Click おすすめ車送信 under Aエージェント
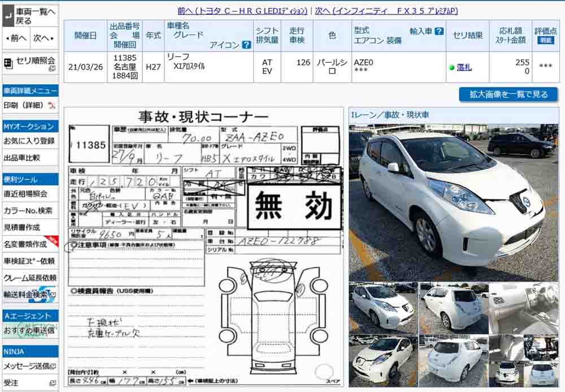Image resolution: width=565 pixels, height=392 pixels. click(29, 330)
